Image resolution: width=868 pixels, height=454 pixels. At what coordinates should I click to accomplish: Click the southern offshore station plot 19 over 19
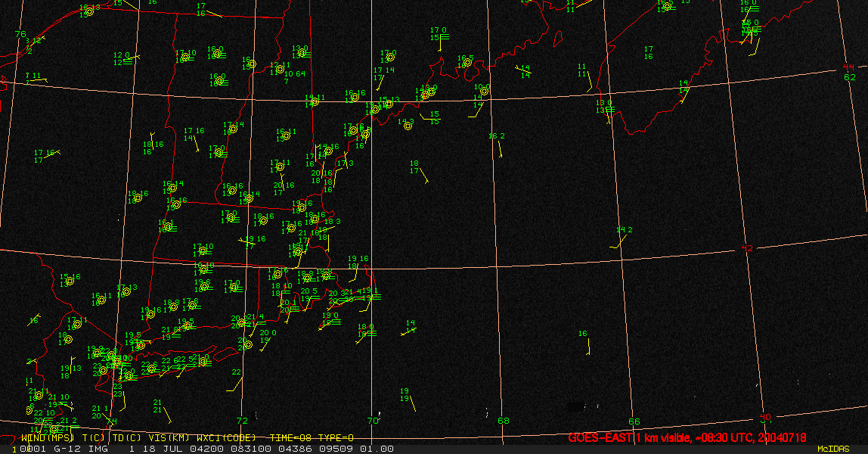(408, 400)
